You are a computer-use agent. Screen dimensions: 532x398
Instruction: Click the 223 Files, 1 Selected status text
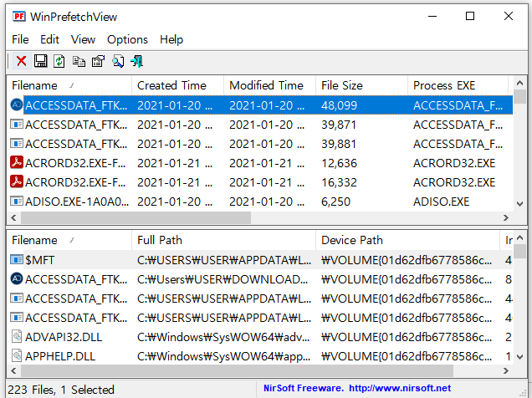point(61,390)
